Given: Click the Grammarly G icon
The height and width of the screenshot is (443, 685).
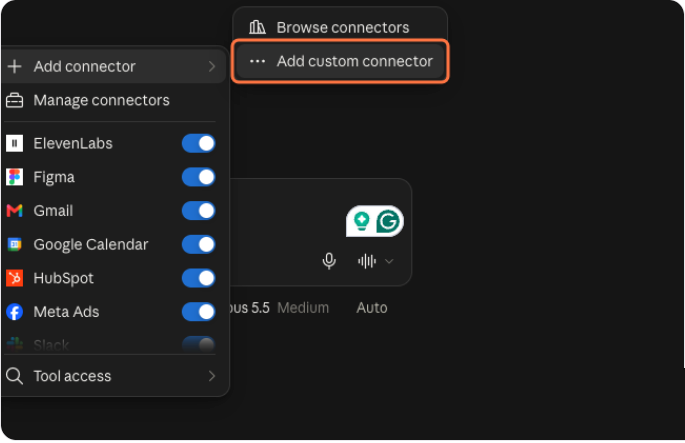Looking at the screenshot, I should coord(388,221).
